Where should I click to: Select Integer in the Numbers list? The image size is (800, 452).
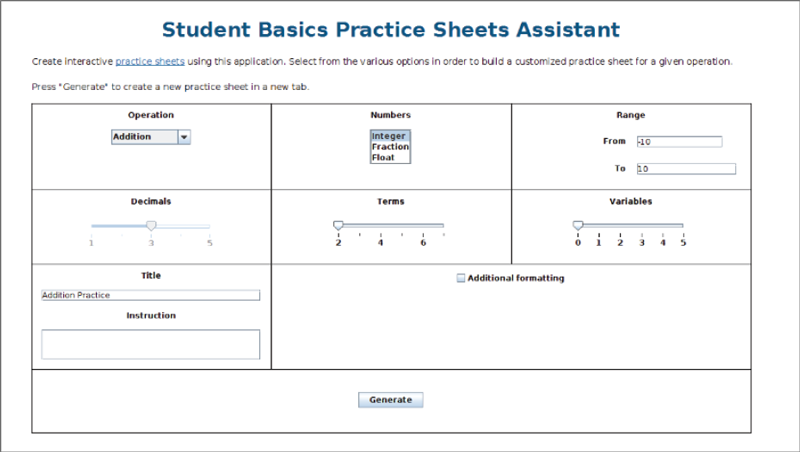pos(389,136)
